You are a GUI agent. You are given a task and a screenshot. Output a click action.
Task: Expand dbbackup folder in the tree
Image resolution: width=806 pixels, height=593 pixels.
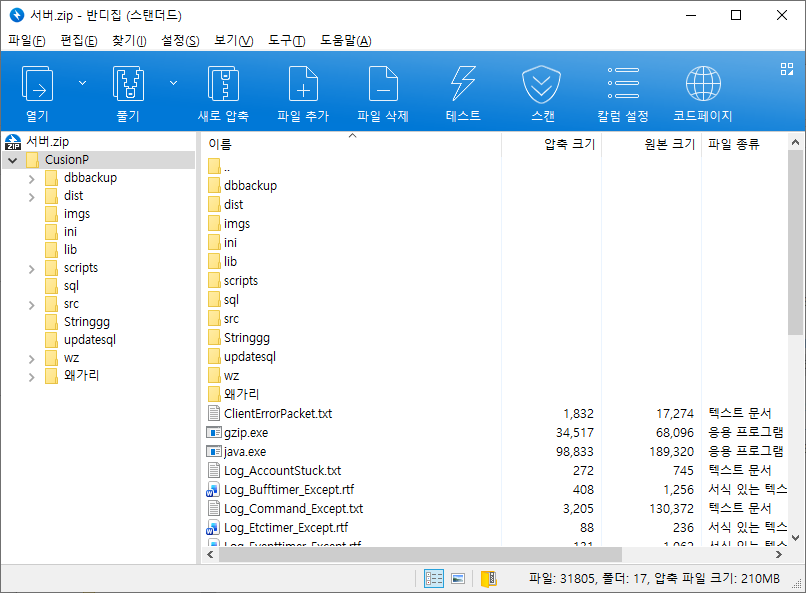31,179
